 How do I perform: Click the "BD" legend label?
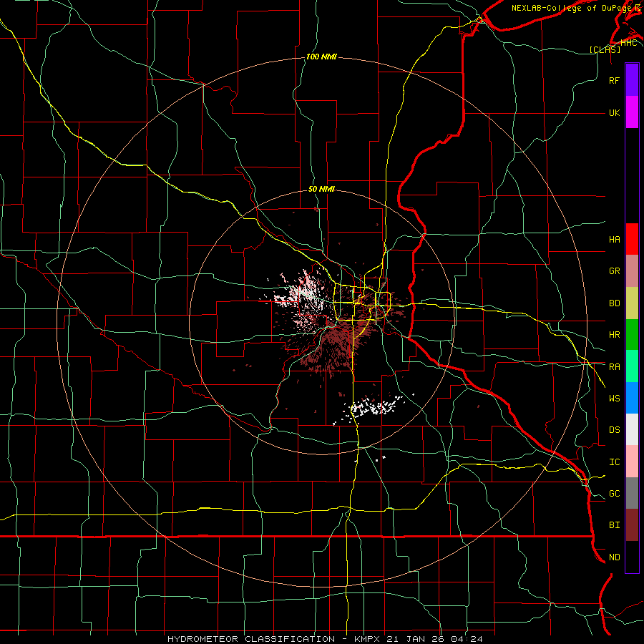pos(614,303)
